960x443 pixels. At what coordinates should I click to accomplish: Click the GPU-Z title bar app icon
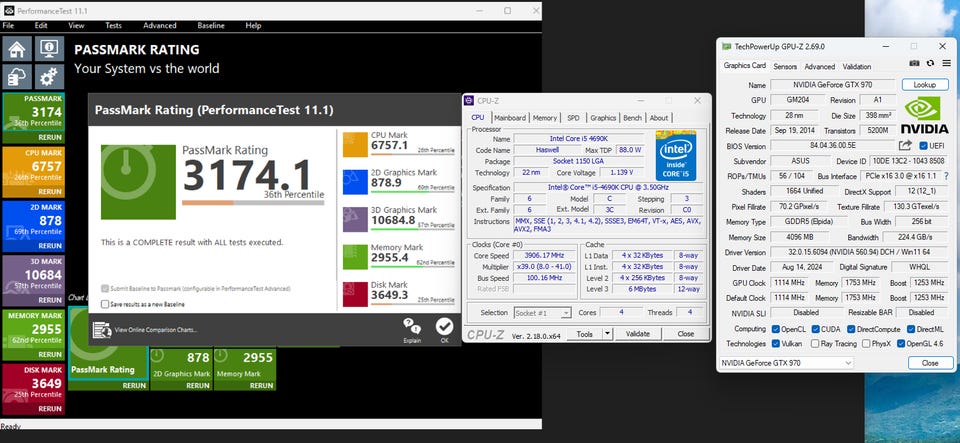point(726,46)
